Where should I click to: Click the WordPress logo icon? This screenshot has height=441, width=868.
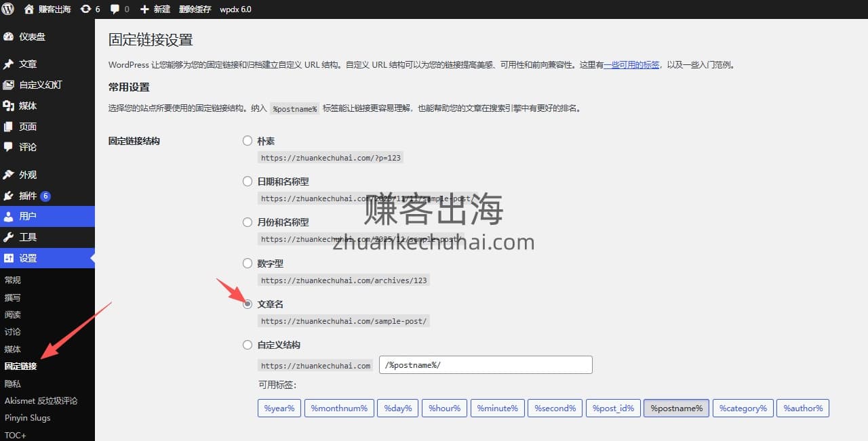[x=8, y=9]
